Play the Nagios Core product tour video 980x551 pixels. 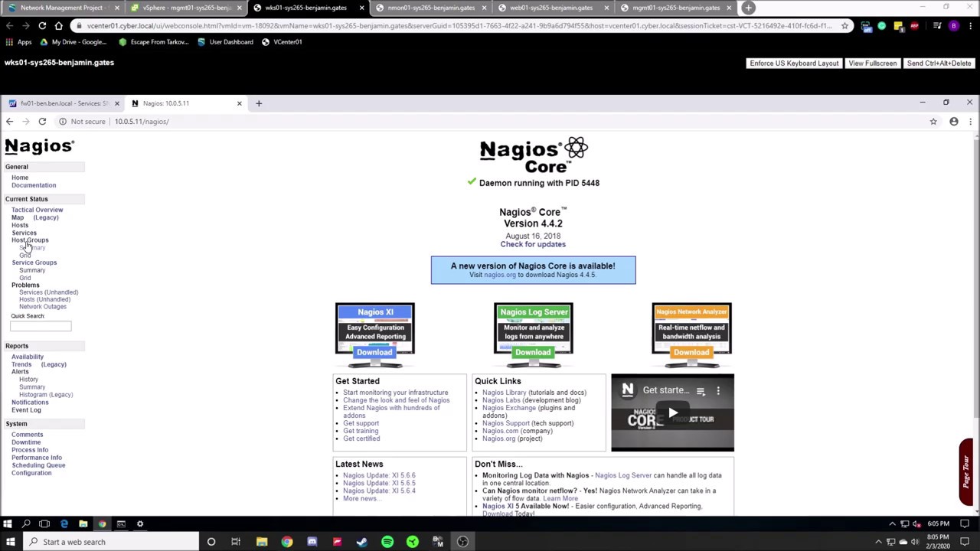[x=672, y=413]
